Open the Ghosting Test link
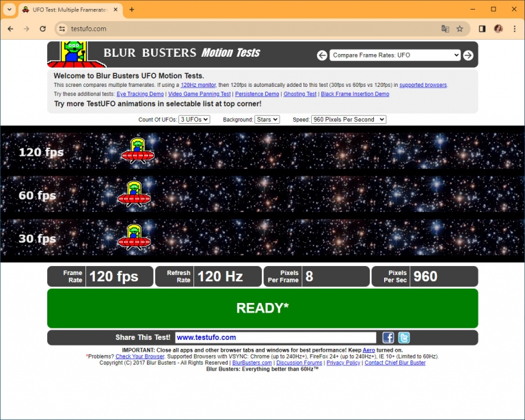 pyautogui.click(x=300, y=94)
